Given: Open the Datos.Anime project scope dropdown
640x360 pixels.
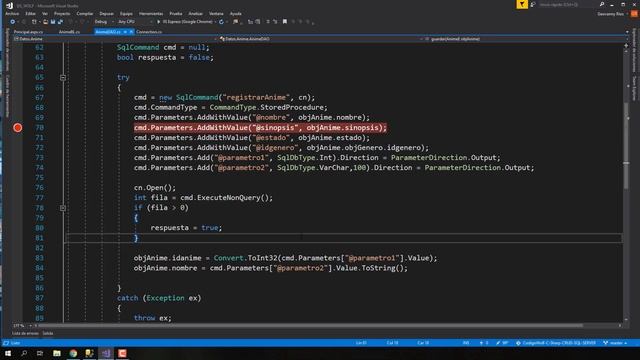Looking at the screenshot, I should pos(115,39).
